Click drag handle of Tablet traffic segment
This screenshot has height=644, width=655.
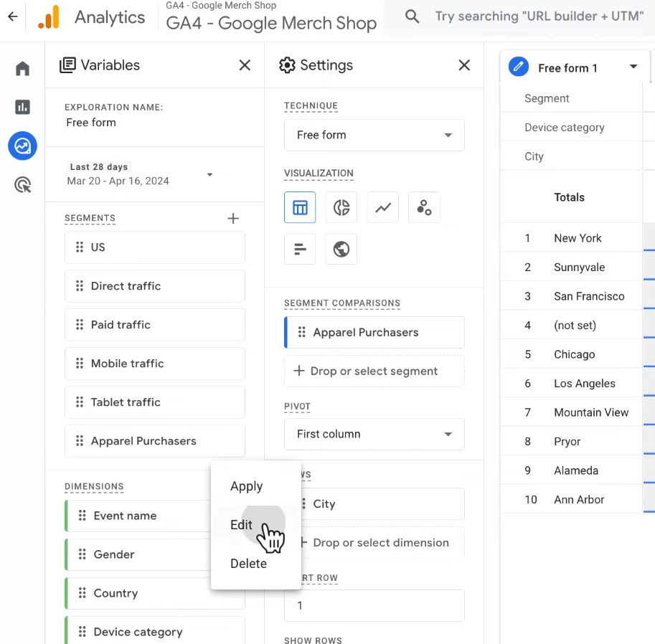coord(80,402)
